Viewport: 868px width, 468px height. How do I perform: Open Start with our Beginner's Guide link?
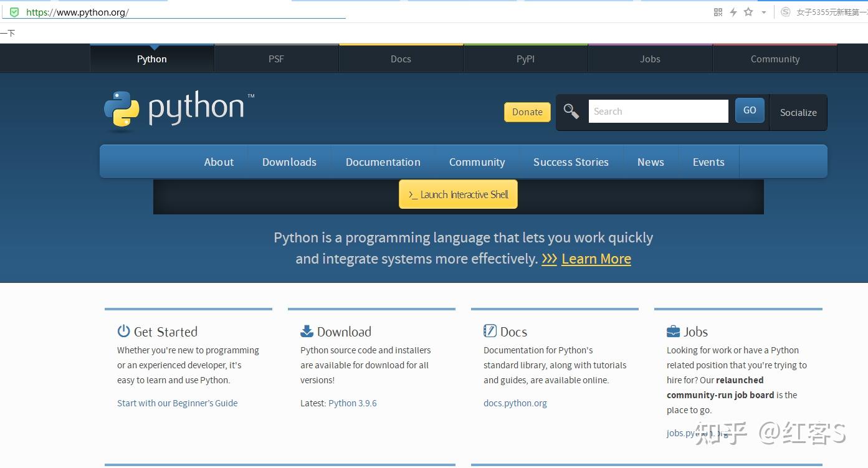[x=178, y=403]
